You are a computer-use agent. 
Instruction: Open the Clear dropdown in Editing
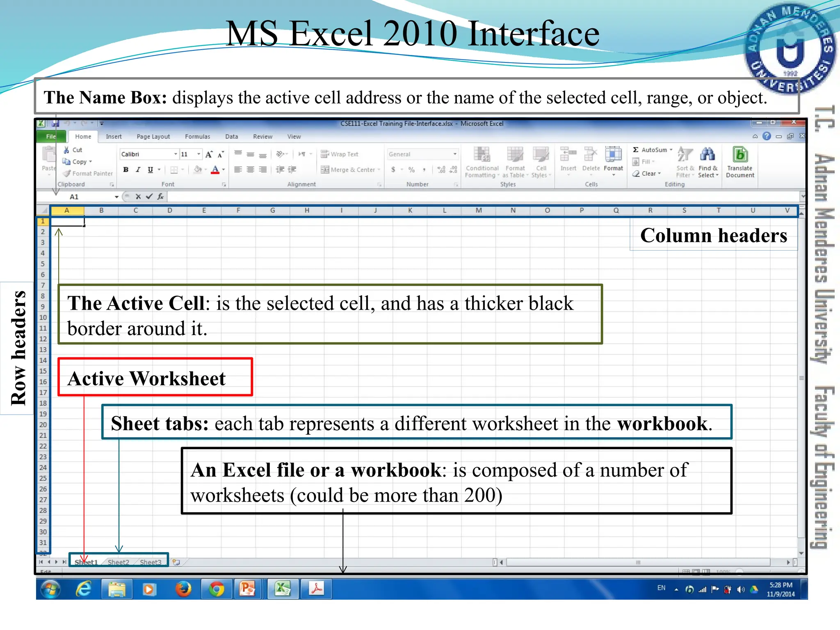point(659,173)
